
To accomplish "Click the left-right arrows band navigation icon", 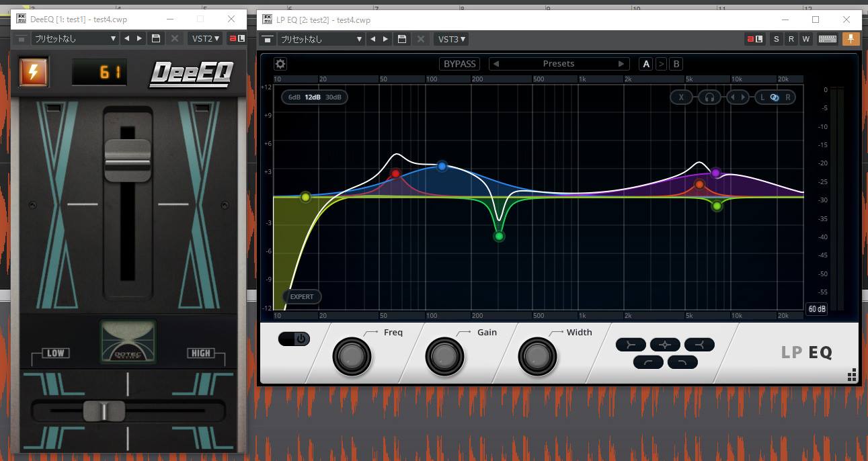I will point(738,97).
